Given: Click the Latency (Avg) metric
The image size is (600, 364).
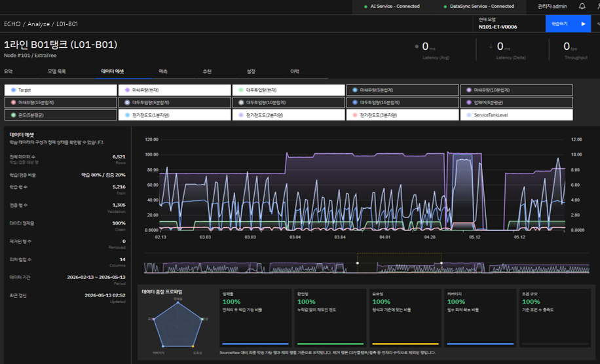Looking at the screenshot, I should coord(432,50).
